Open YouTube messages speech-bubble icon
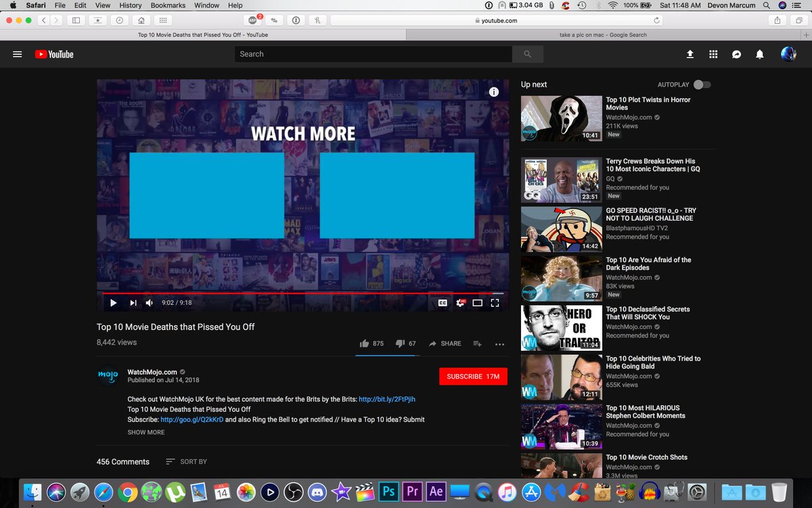This screenshot has width=812, height=508. coord(737,54)
